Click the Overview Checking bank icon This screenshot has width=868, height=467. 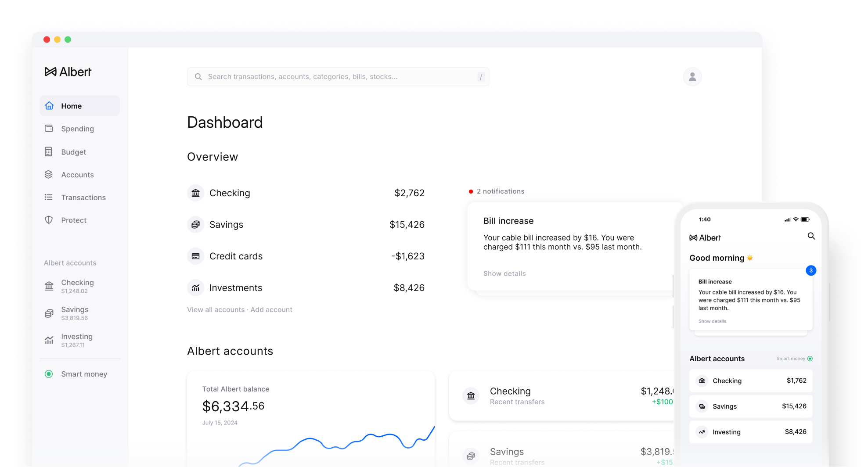[x=196, y=193]
